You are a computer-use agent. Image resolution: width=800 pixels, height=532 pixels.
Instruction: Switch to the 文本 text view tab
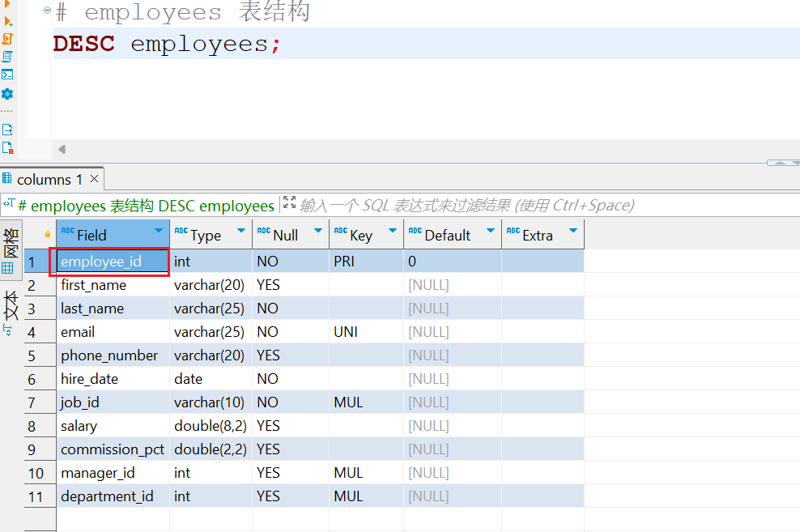pos(11,306)
